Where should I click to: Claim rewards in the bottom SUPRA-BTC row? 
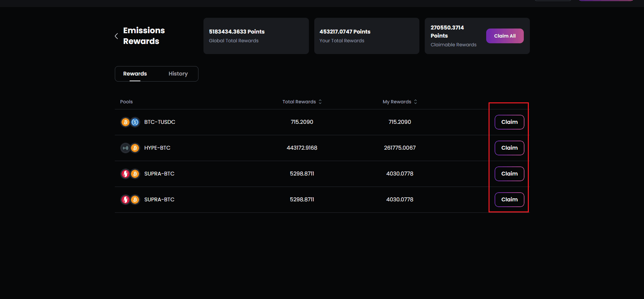[x=509, y=200]
